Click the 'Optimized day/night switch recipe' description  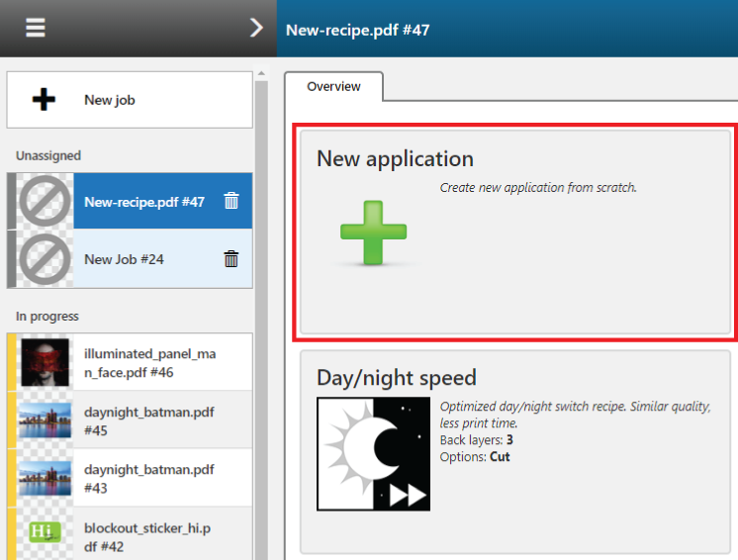[x=575, y=415]
